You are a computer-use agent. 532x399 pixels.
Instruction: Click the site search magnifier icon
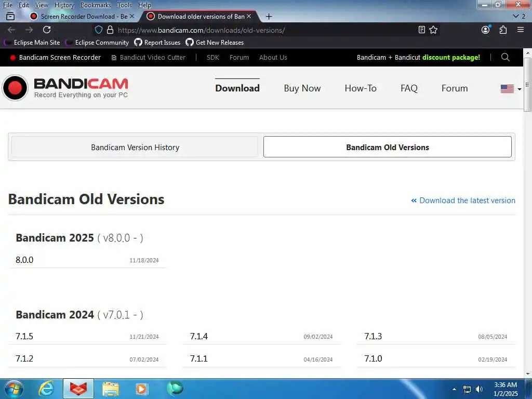[x=505, y=57]
